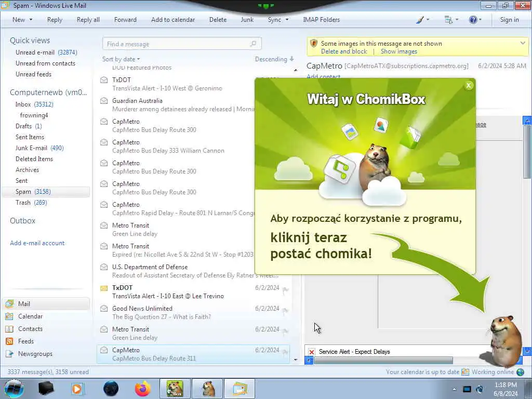Image resolution: width=532 pixels, height=399 pixels.
Task: Open the Sort by date dropdown
Action: tap(121, 59)
